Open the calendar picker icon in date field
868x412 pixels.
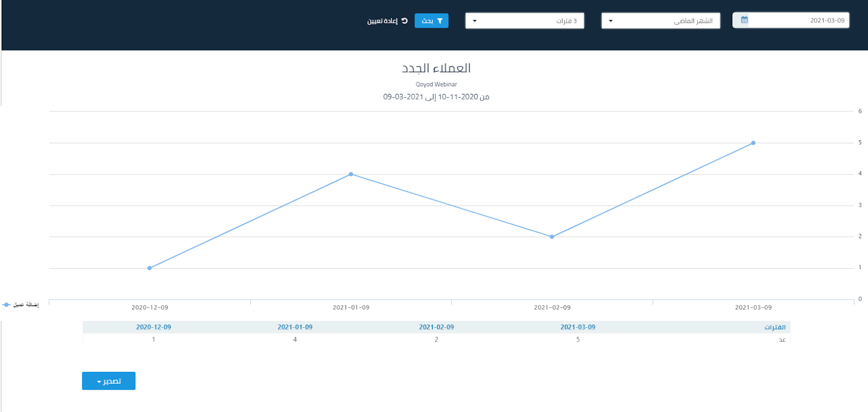[744, 20]
